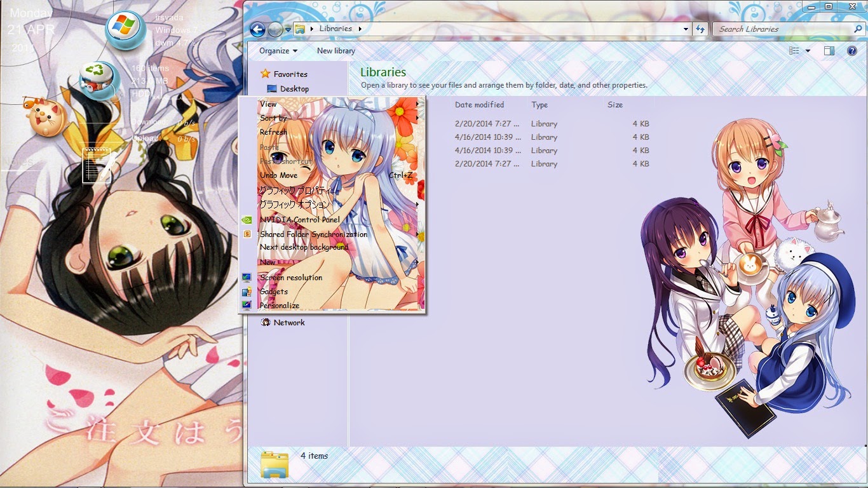Choose Personalize in context menu

coord(332,306)
